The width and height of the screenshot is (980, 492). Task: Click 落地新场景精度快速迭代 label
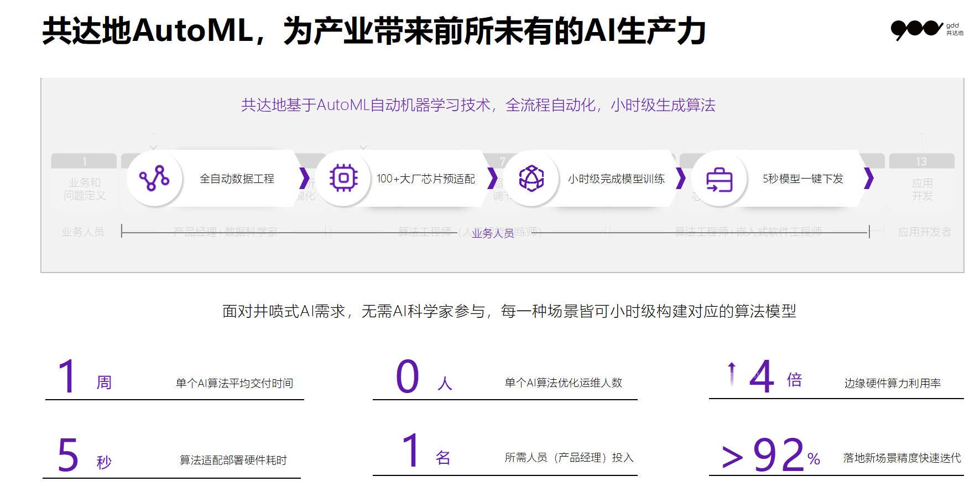[902, 458]
